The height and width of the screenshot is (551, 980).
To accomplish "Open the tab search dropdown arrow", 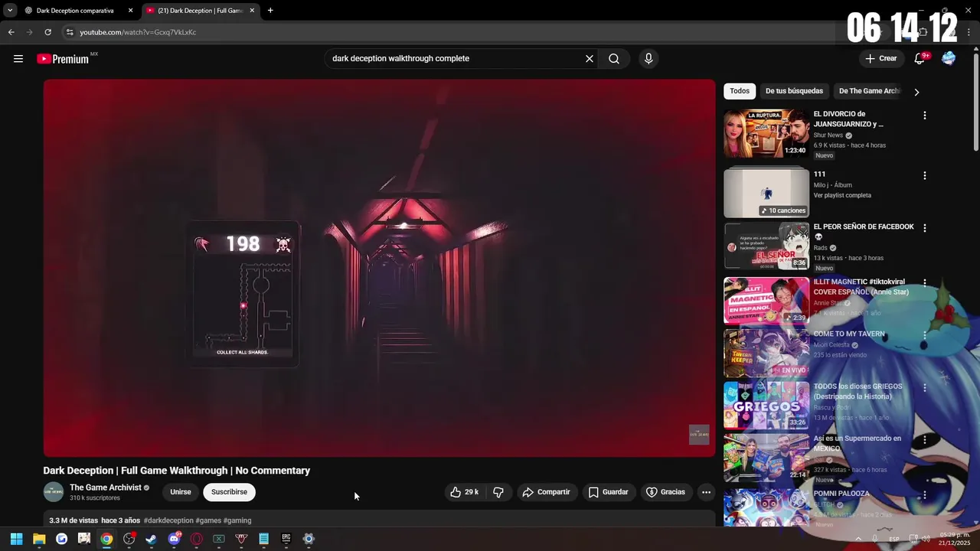I will click(x=10, y=11).
